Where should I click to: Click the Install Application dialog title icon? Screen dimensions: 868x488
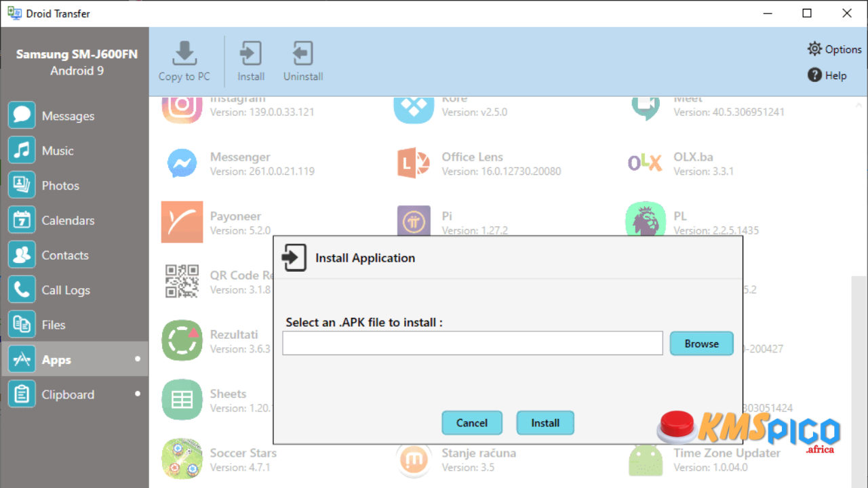[294, 258]
